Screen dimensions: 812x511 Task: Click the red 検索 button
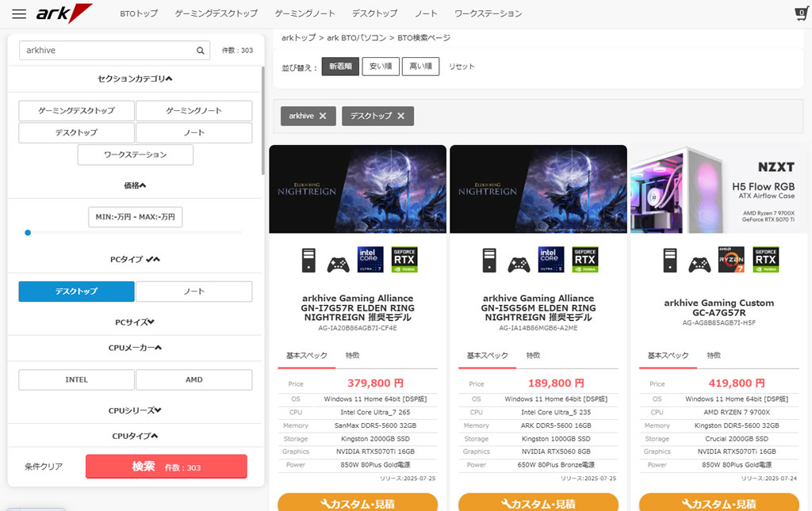pyautogui.click(x=167, y=467)
